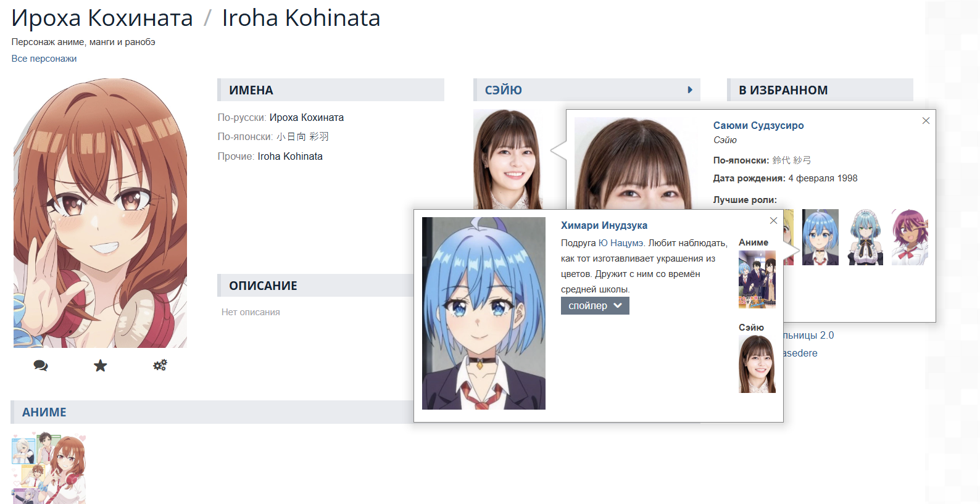Click the АНИМЕ section header
This screenshot has width=980, height=504.
[44, 412]
